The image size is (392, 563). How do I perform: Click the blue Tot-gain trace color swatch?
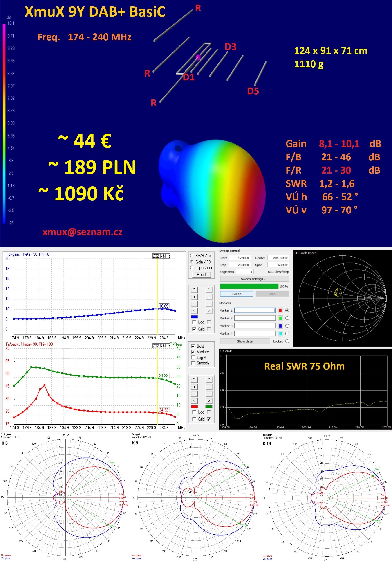tap(194, 317)
